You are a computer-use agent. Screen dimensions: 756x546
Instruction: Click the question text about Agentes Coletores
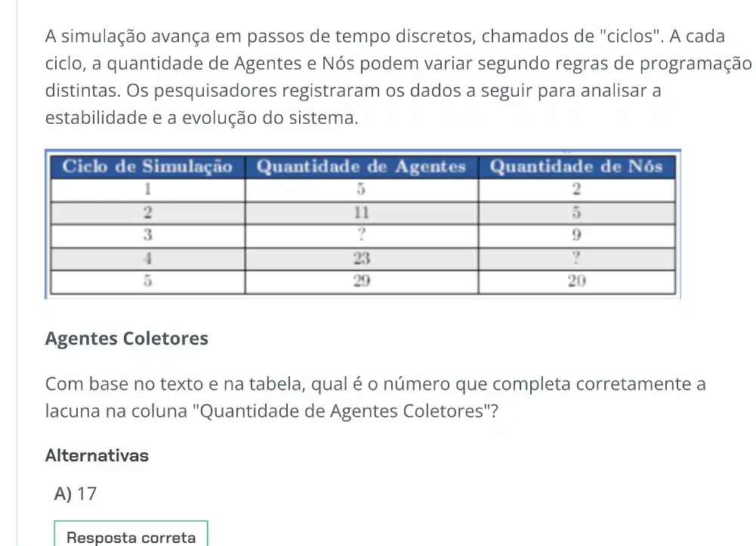(375, 397)
